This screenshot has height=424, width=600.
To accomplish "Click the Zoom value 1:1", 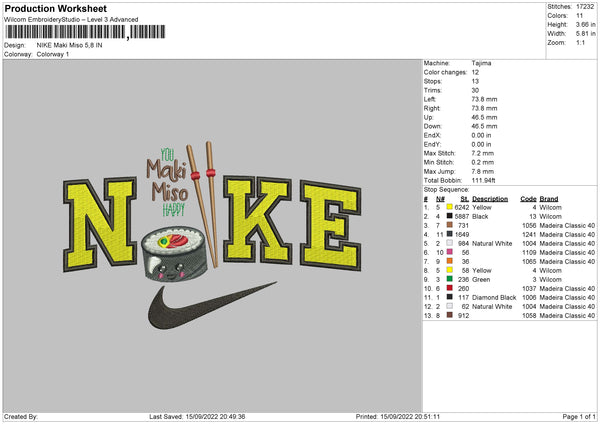I will [x=580, y=42].
